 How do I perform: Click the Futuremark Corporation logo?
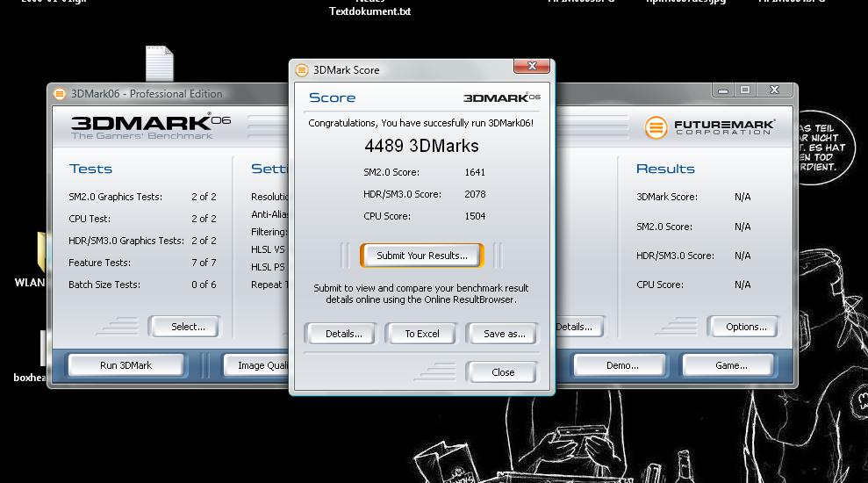709,127
